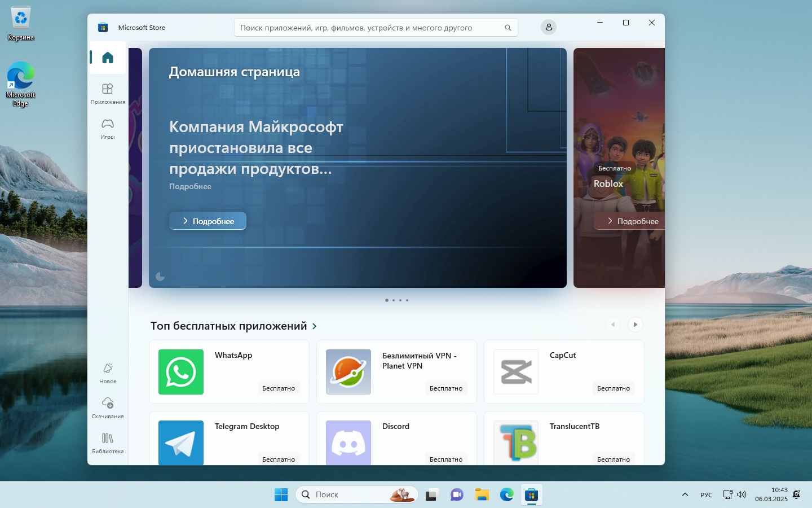Click the РУС language indicator

point(707,494)
